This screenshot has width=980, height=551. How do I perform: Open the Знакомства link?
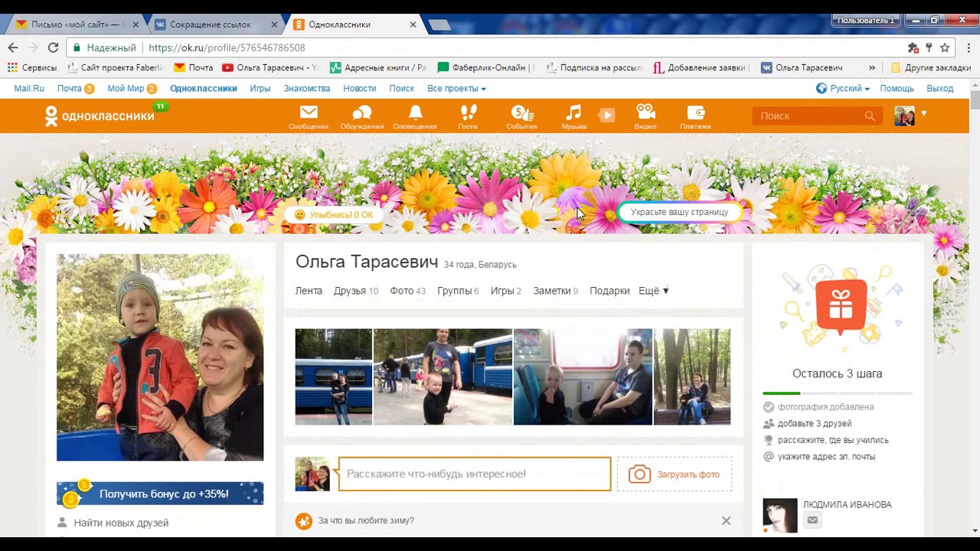(307, 89)
